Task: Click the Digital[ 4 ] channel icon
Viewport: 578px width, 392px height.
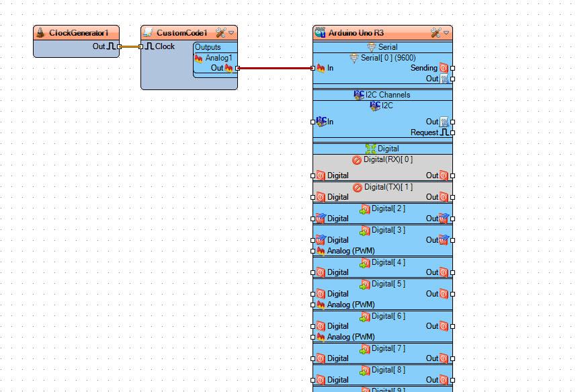Action: pyautogui.click(x=364, y=264)
